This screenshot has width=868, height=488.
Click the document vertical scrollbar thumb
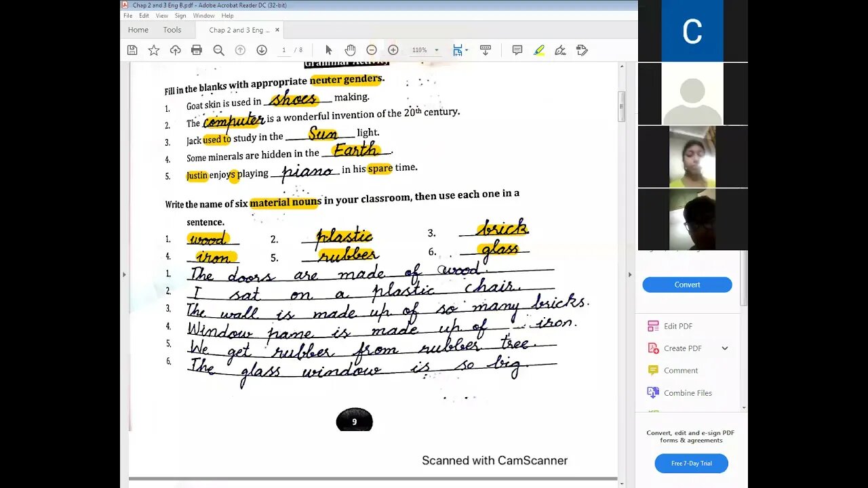[621, 106]
